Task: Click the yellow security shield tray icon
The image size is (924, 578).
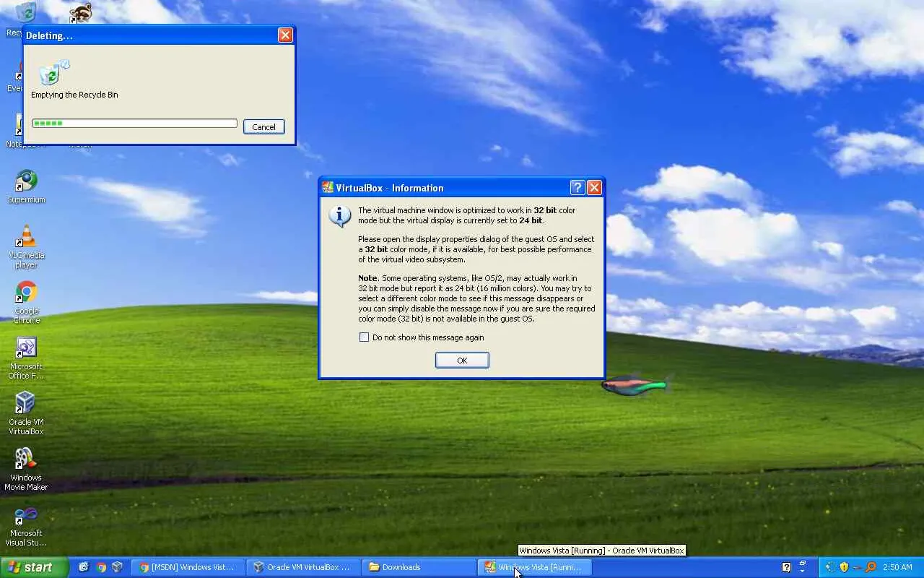Action: pyautogui.click(x=844, y=567)
